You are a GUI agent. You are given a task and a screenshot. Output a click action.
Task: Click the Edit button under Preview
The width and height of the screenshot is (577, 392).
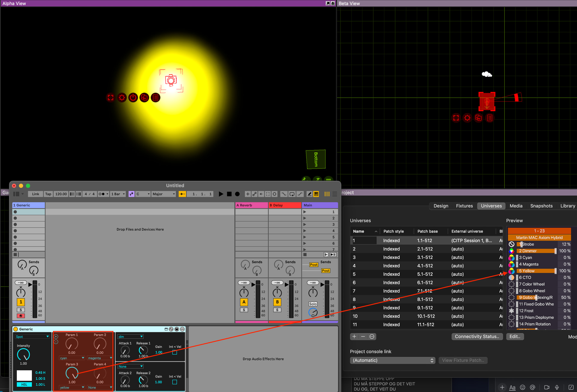pyautogui.click(x=515, y=336)
